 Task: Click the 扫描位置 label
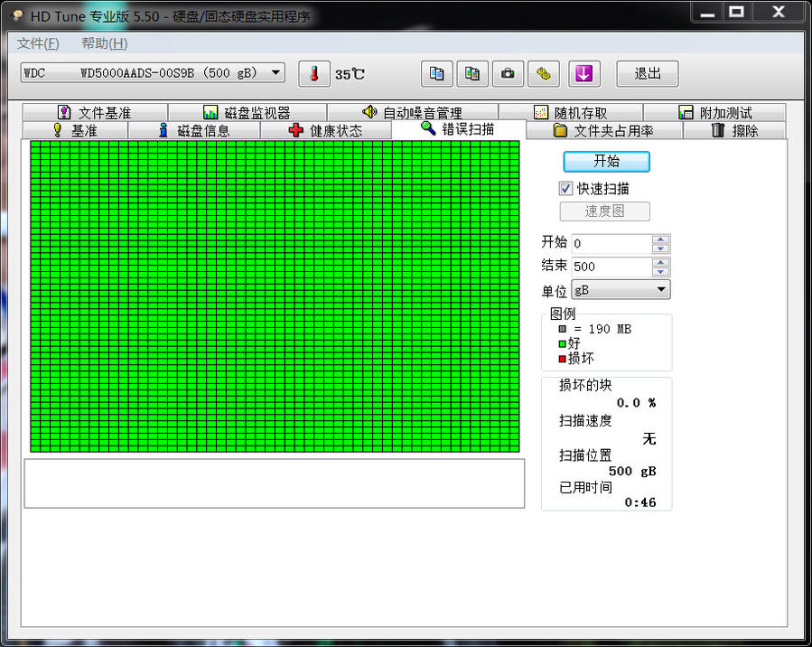click(x=585, y=455)
